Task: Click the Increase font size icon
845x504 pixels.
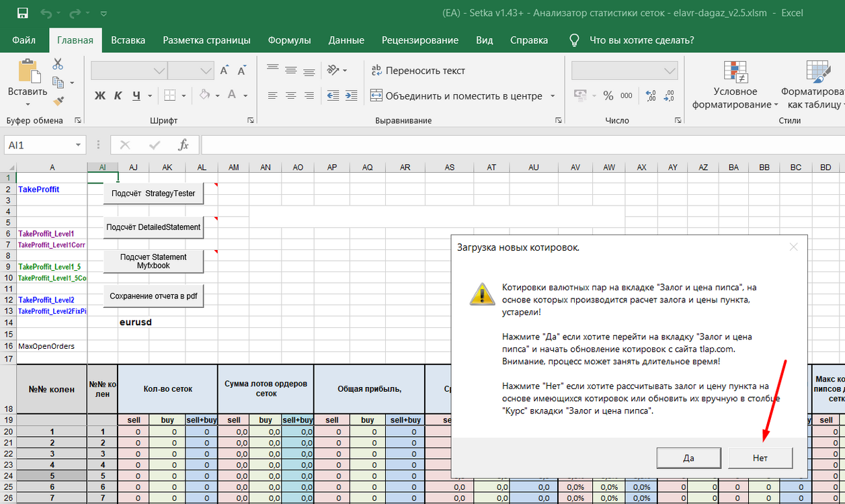Action: point(225,71)
